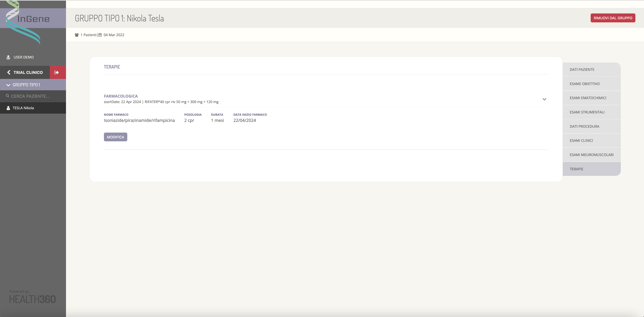Viewport: 644px width, 317px height.
Task: Click the red logout icon button
Action: pos(58,72)
